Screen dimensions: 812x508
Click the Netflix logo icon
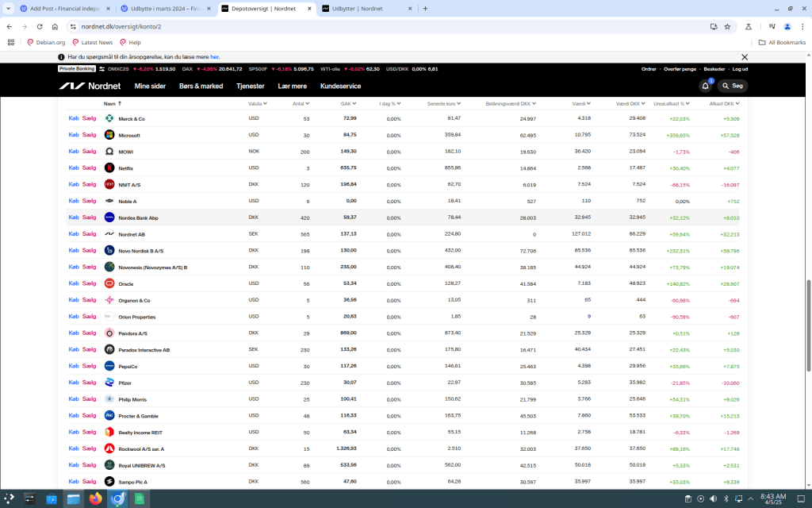pyautogui.click(x=109, y=168)
